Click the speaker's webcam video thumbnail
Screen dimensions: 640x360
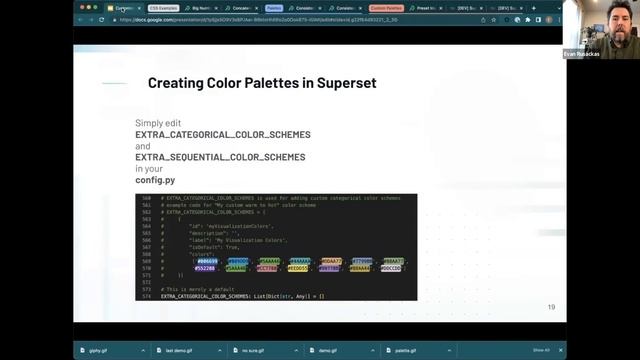[601, 29]
